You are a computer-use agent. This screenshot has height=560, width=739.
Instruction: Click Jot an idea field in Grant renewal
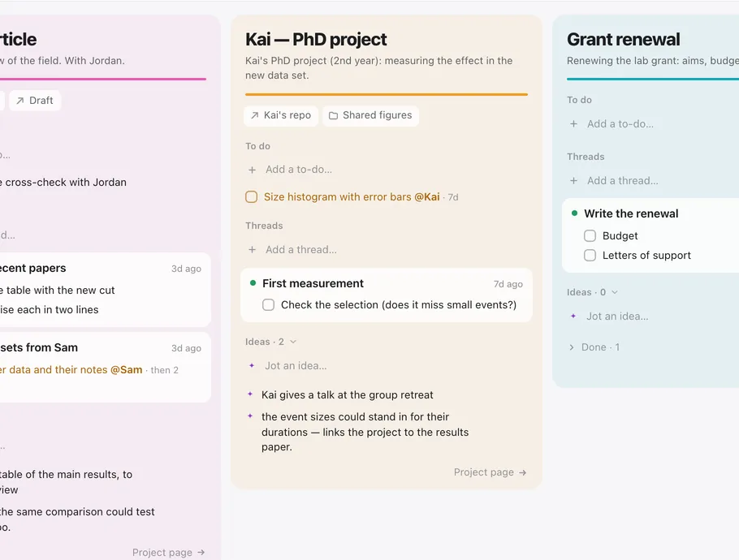click(617, 316)
